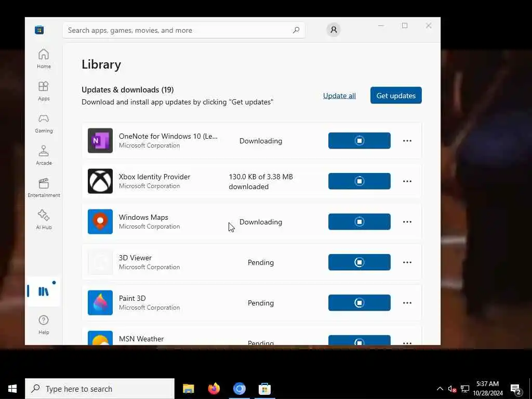The width and height of the screenshot is (532, 399).
Task: Open the network tray icon
Action: tap(465, 389)
